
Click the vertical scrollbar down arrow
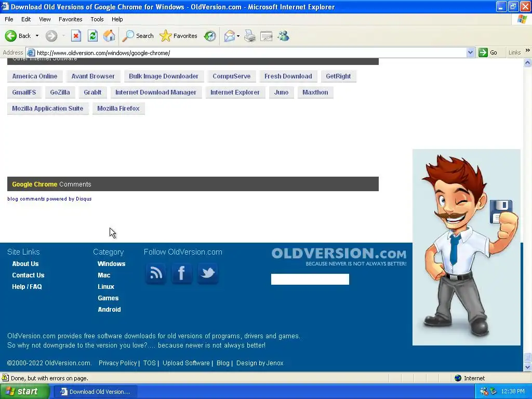point(527,367)
